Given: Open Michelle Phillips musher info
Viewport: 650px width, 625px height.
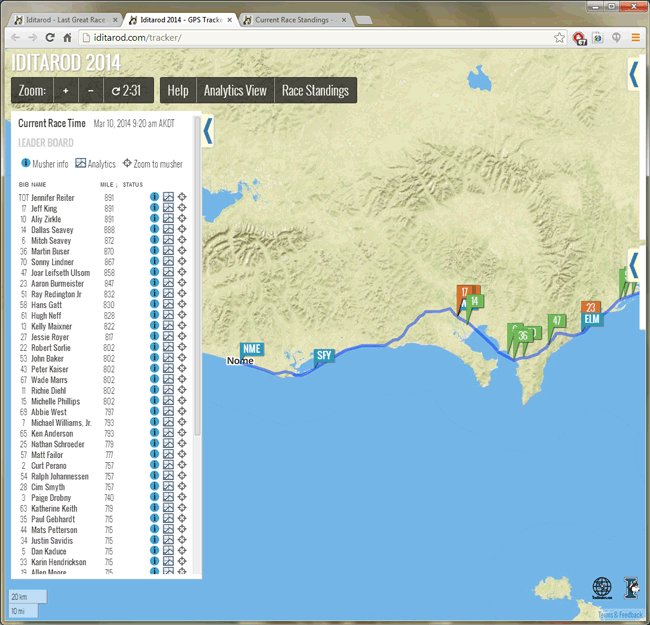Looking at the screenshot, I should click(x=154, y=400).
